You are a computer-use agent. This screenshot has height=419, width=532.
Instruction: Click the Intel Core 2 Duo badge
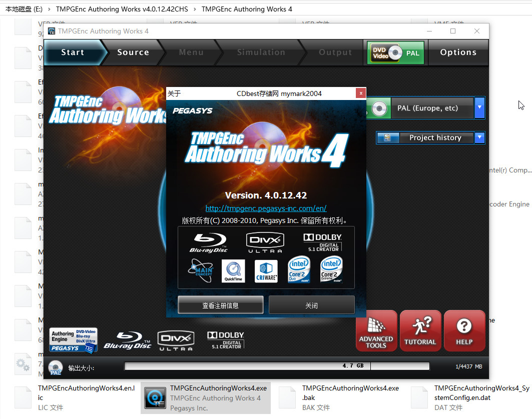pyautogui.click(x=299, y=270)
